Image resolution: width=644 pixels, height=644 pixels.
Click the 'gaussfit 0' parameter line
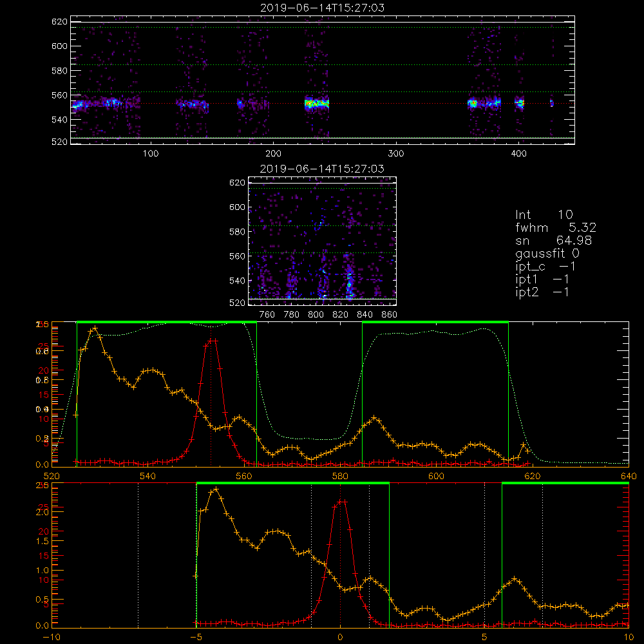pos(547,254)
